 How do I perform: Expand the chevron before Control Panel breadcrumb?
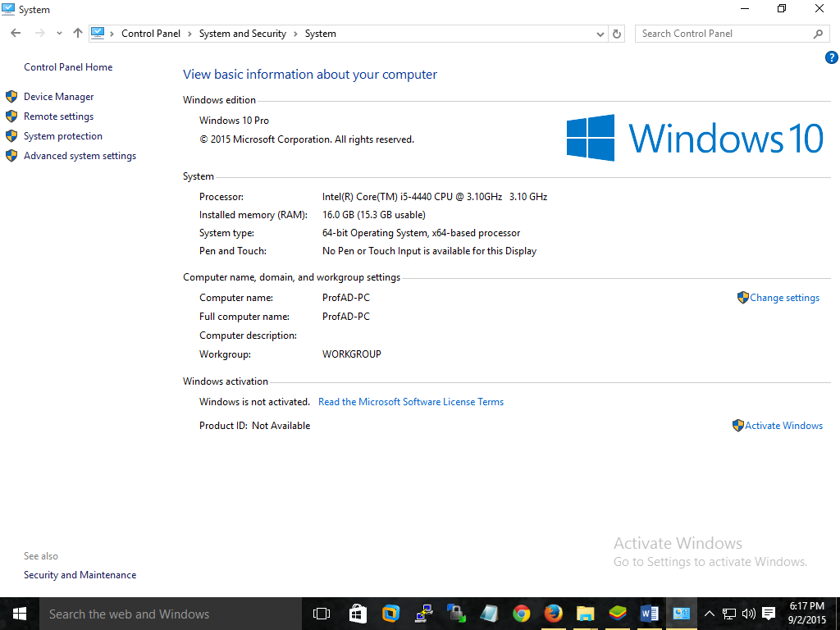point(112,34)
